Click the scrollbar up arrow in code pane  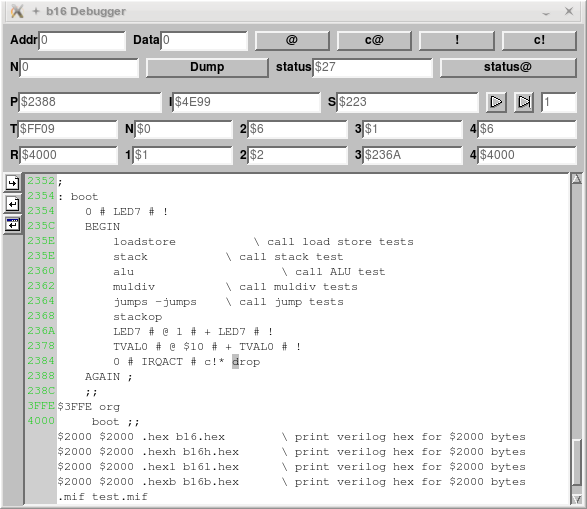(577, 179)
